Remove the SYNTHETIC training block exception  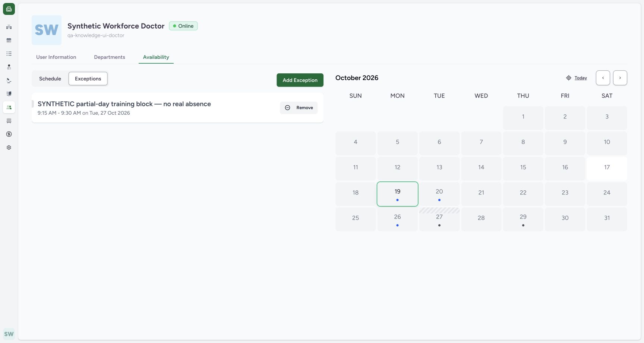click(x=299, y=108)
